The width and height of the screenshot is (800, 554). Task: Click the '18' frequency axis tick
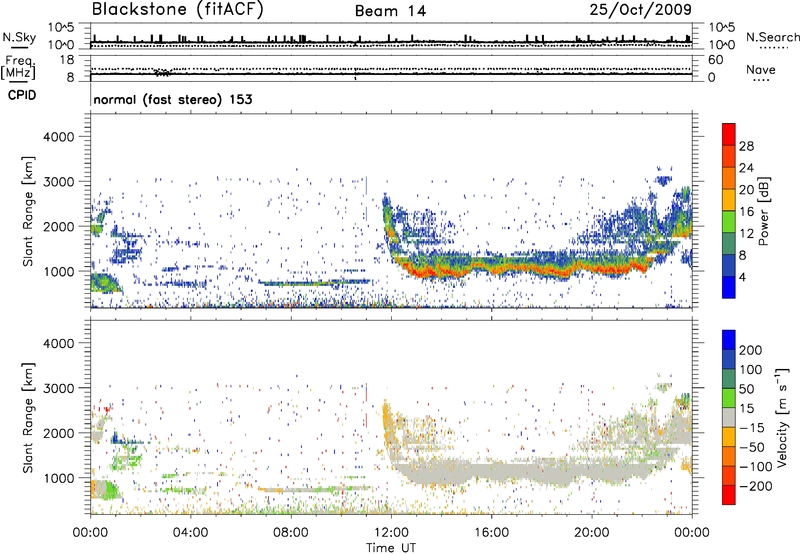[67, 60]
